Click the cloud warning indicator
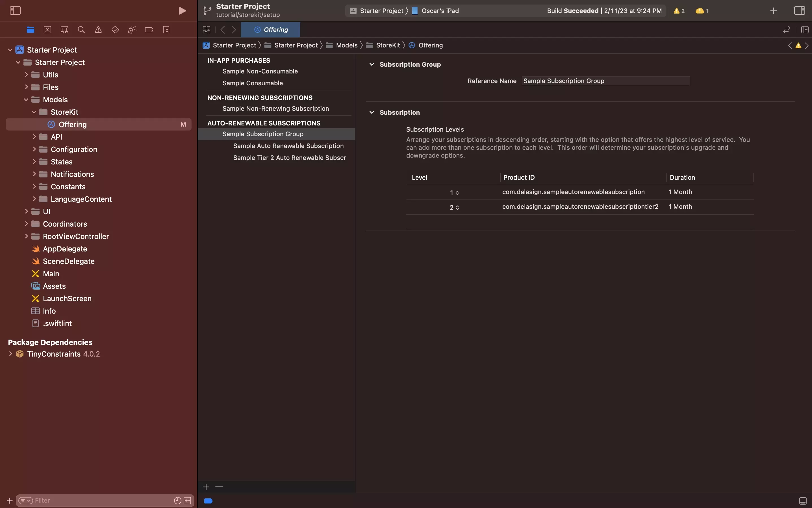The width and height of the screenshot is (812, 508). pos(702,11)
